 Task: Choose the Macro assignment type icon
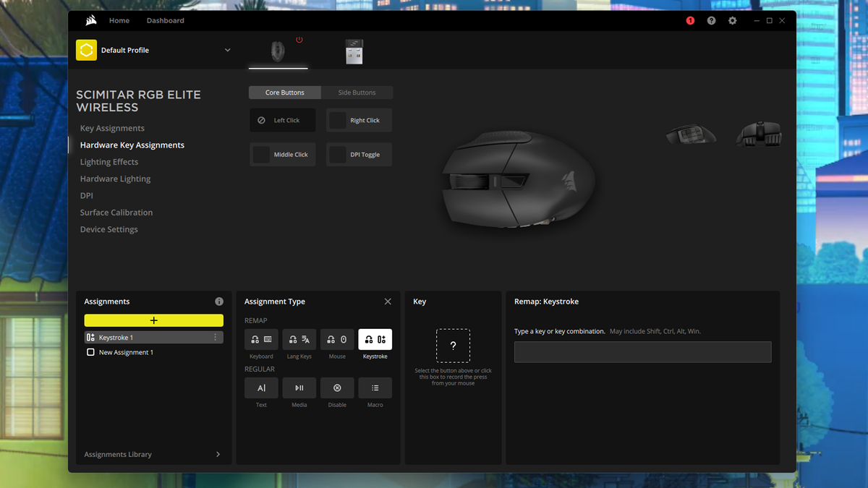click(375, 388)
